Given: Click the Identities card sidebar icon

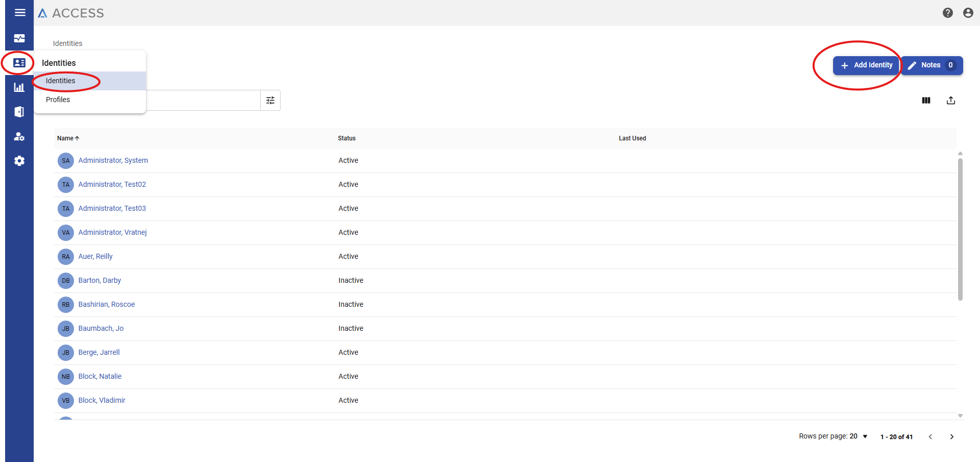Looking at the screenshot, I should (19, 63).
